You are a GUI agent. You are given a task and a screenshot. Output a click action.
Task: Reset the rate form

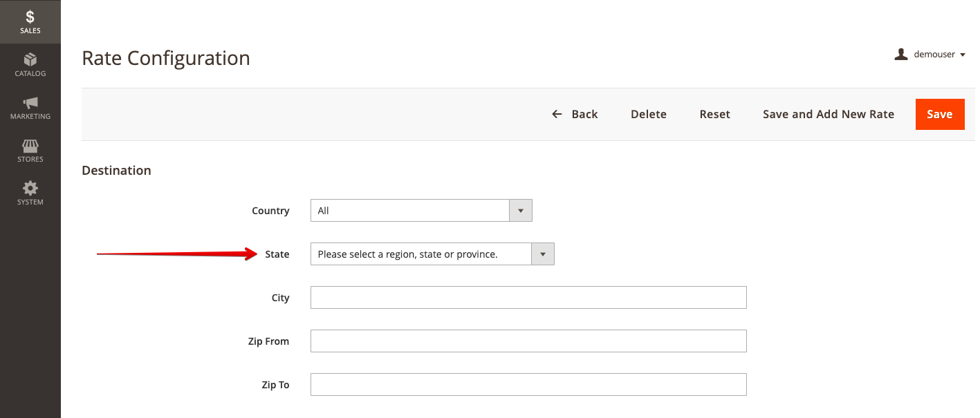coord(715,114)
